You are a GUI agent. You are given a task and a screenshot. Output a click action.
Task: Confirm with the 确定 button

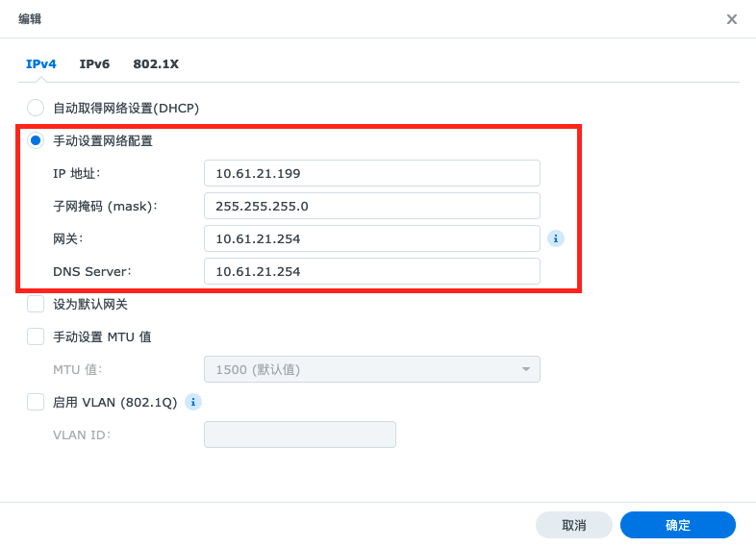(x=677, y=525)
